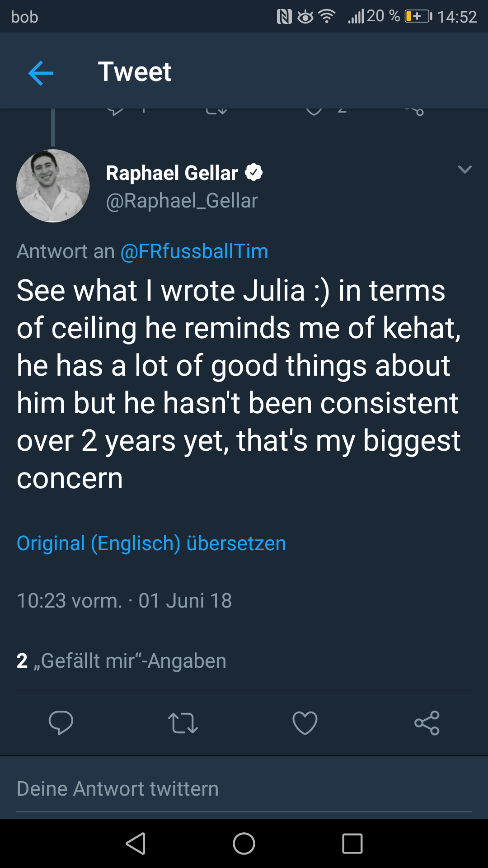Open the @FRfussballTim mention link
Image resolution: width=488 pixels, height=868 pixels.
pyautogui.click(x=194, y=251)
